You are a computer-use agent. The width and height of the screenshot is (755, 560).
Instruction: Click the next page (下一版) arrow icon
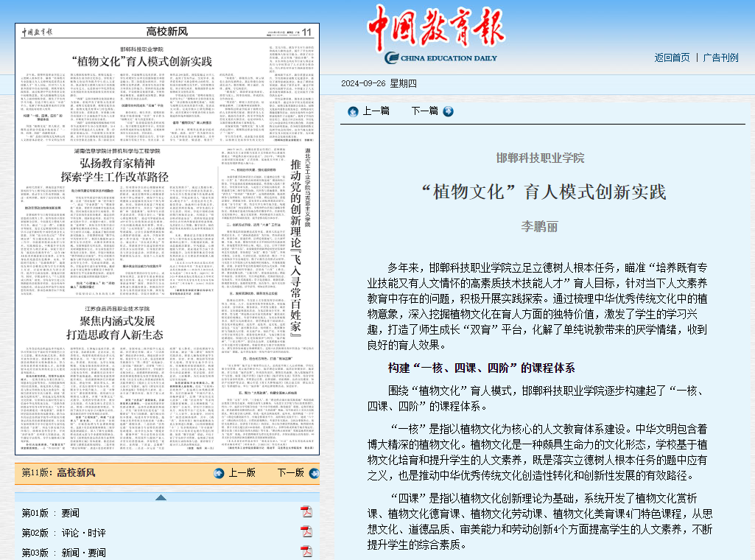coord(312,473)
